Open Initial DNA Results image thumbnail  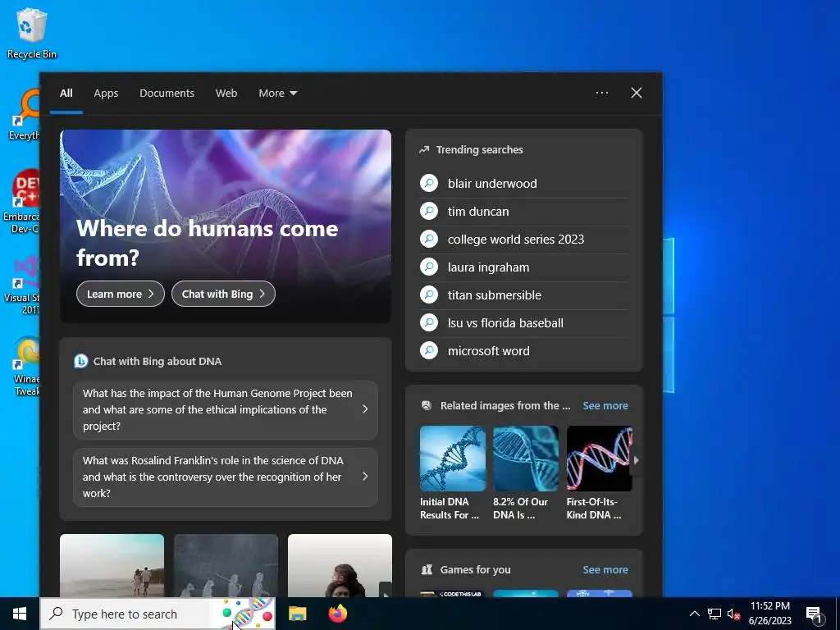click(453, 459)
